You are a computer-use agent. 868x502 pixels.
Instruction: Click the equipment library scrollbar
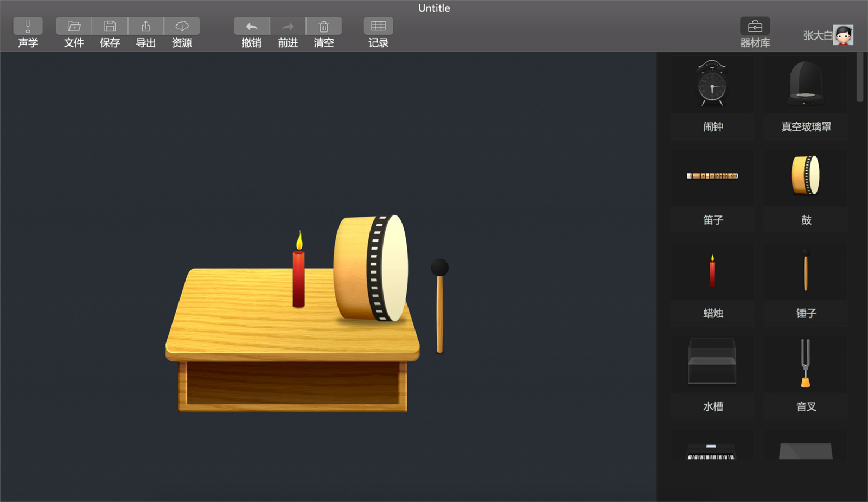(x=860, y=77)
